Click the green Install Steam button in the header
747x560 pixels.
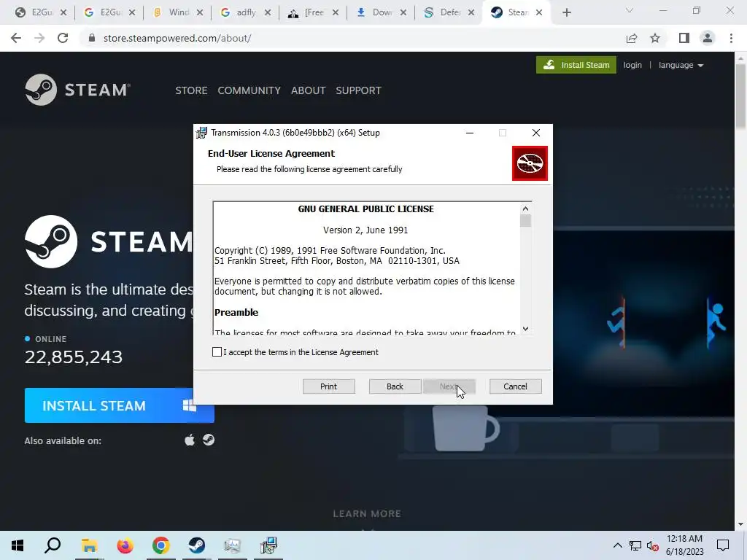(576, 65)
